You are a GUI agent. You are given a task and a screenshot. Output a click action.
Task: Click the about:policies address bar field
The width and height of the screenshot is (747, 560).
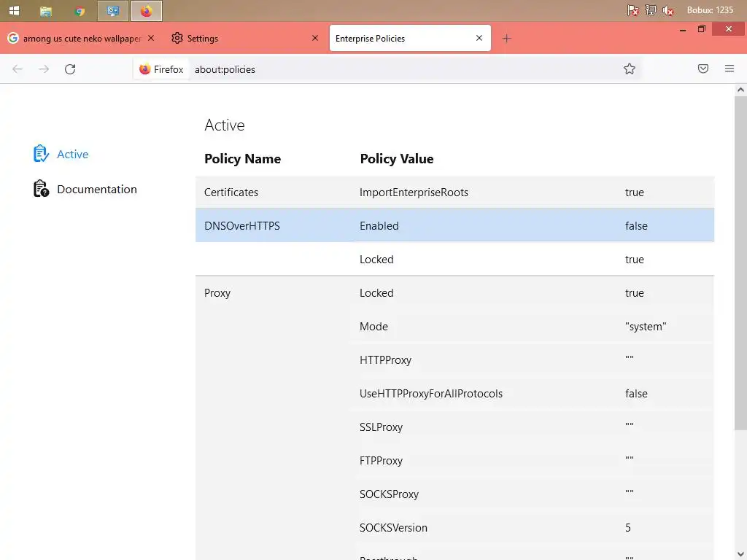click(401, 69)
